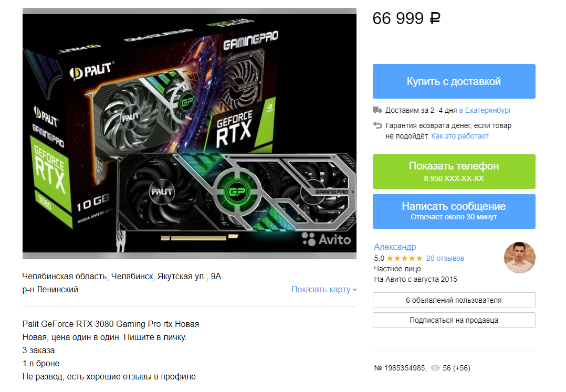Click the 66 999 ₽ price
Viewport: 566px width, 392px height.
[406, 18]
